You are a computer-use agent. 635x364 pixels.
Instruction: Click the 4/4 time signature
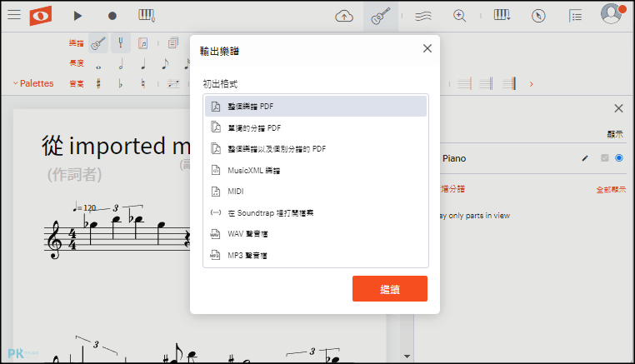click(72, 239)
